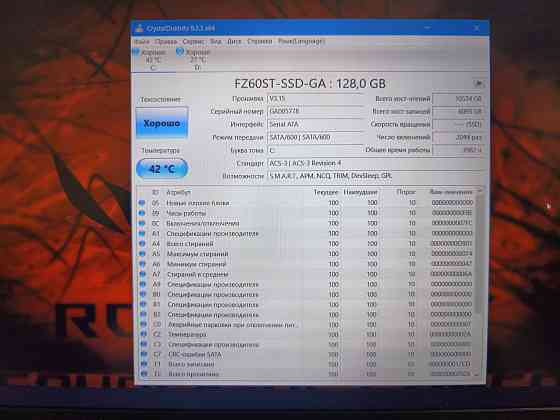This screenshot has height=420, width=560.
Task: Click the Режим передачи SATA/600 field
Action: point(315,138)
